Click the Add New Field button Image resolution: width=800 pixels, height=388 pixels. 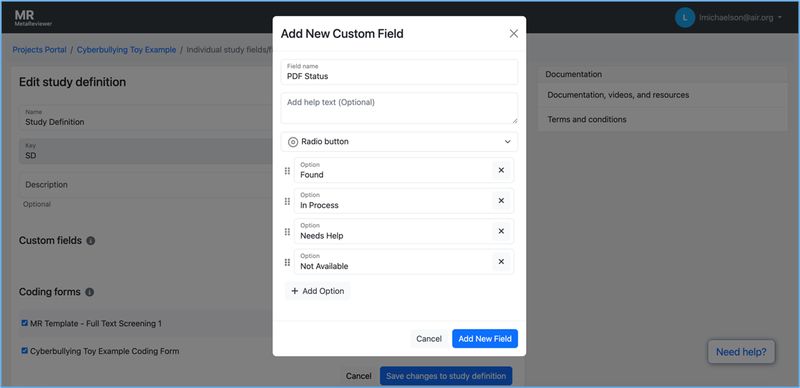[485, 338]
